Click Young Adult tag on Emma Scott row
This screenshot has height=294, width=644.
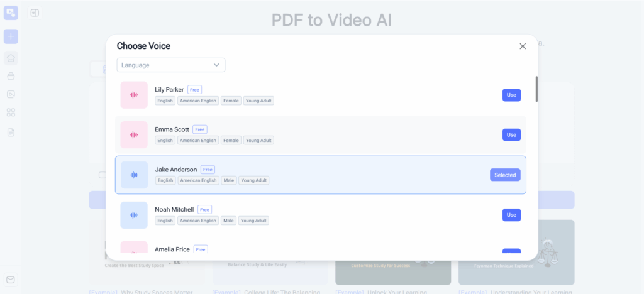(x=258, y=140)
